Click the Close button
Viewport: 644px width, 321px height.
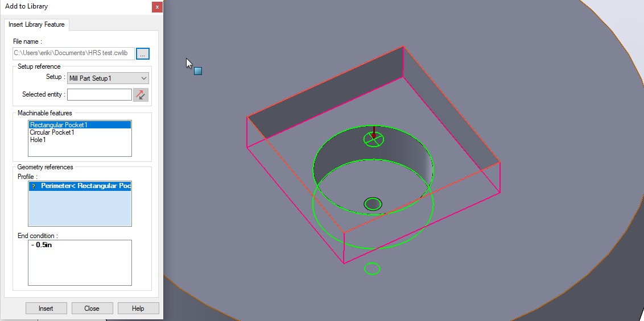(x=92, y=309)
